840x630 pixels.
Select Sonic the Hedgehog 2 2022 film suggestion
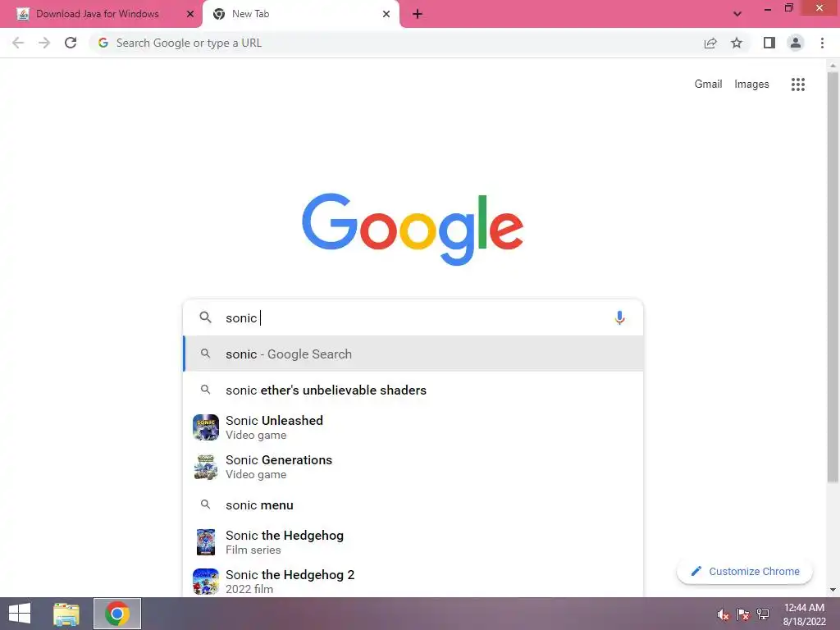413,582
